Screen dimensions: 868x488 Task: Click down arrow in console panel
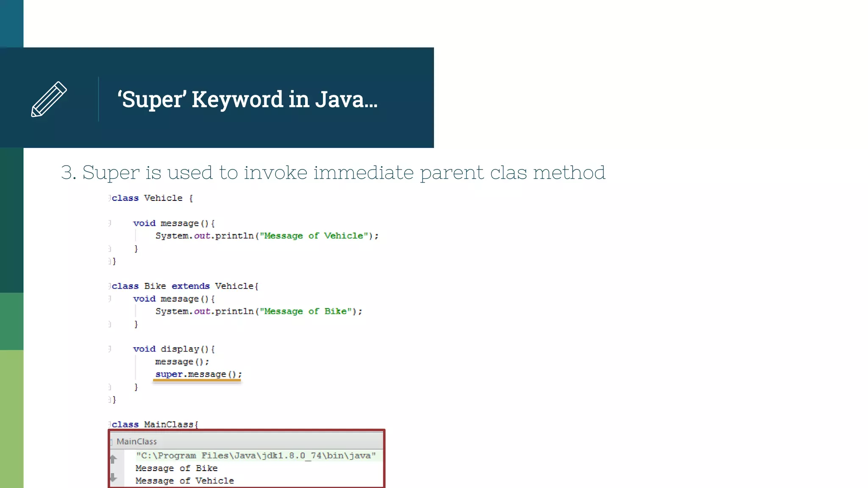click(x=113, y=478)
